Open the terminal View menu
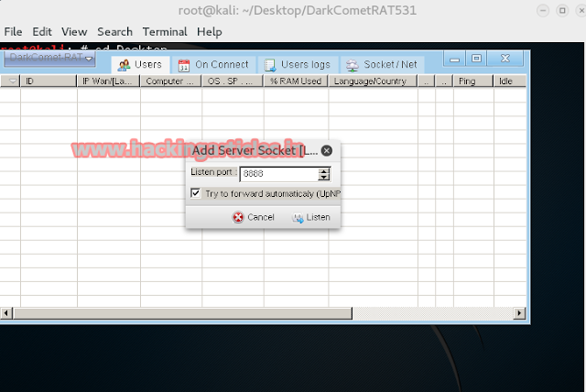Screen dimensions: 586x392 tap(74, 32)
